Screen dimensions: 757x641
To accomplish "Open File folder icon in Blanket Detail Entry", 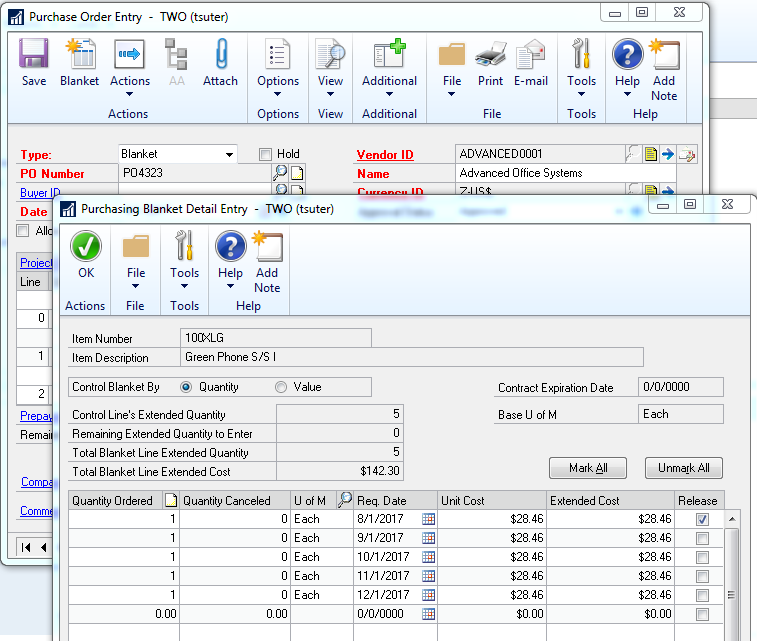I will tap(136, 246).
